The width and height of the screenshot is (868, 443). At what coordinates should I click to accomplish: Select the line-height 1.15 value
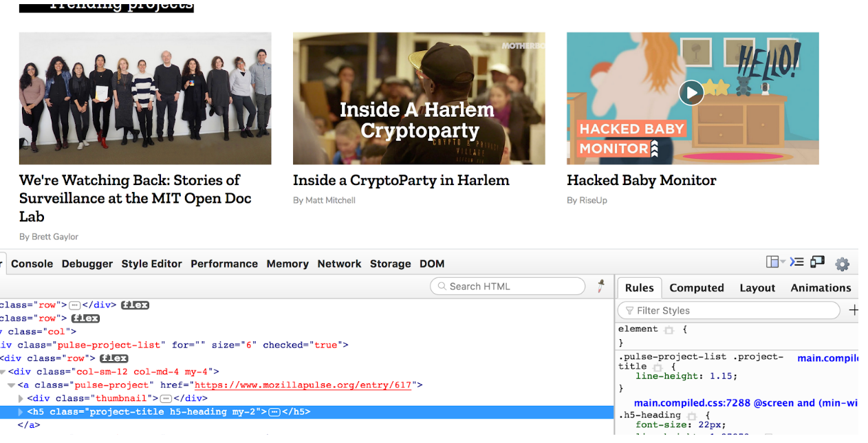coord(722,376)
